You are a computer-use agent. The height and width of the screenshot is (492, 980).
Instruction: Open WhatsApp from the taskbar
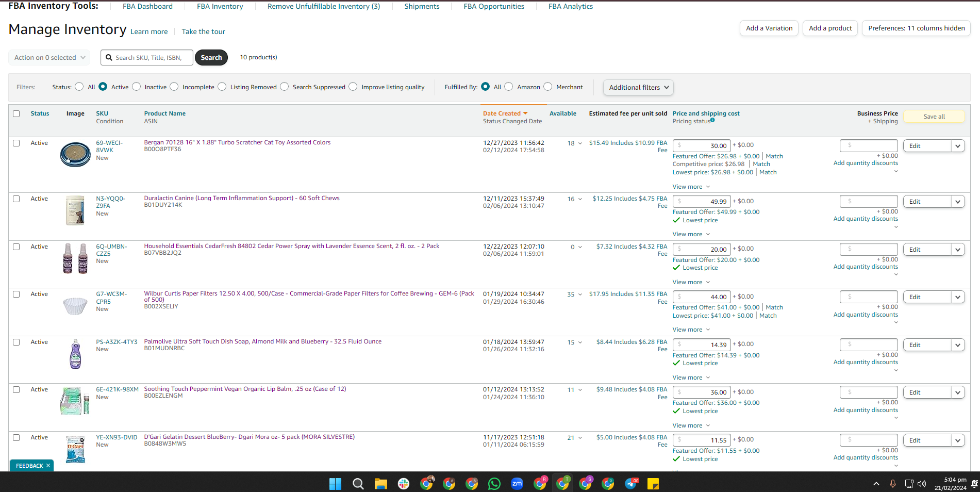(x=494, y=484)
